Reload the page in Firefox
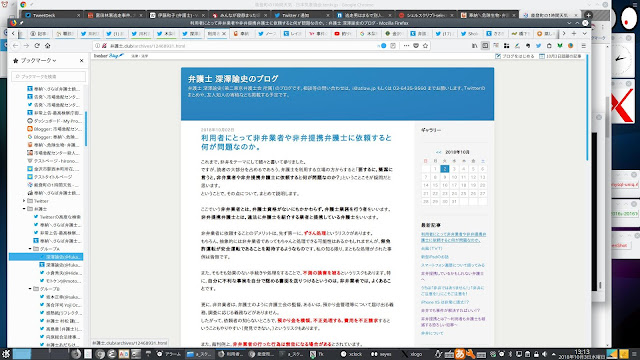640x360 pixels. click(37, 46)
